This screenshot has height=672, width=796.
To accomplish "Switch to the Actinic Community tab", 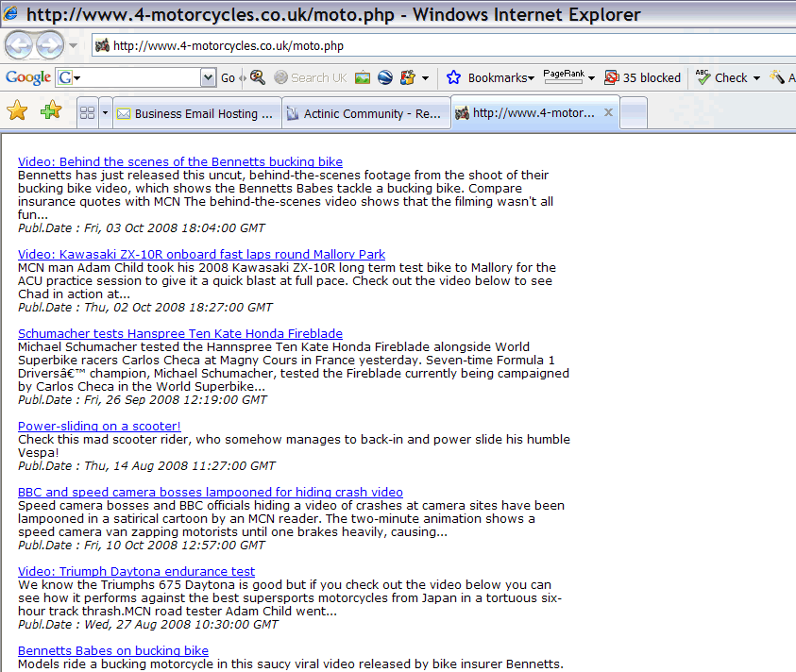I will click(366, 113).
